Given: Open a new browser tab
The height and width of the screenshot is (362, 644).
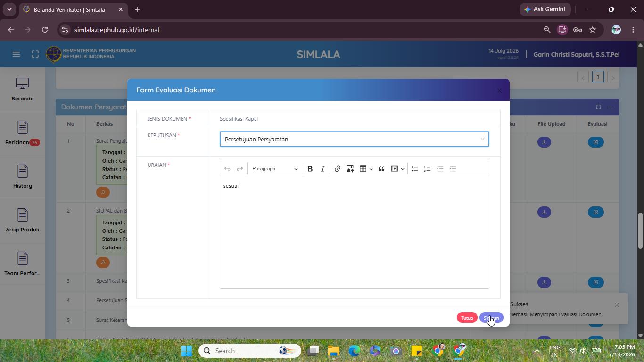Looking at the screenshot, I should click(138, 9).
